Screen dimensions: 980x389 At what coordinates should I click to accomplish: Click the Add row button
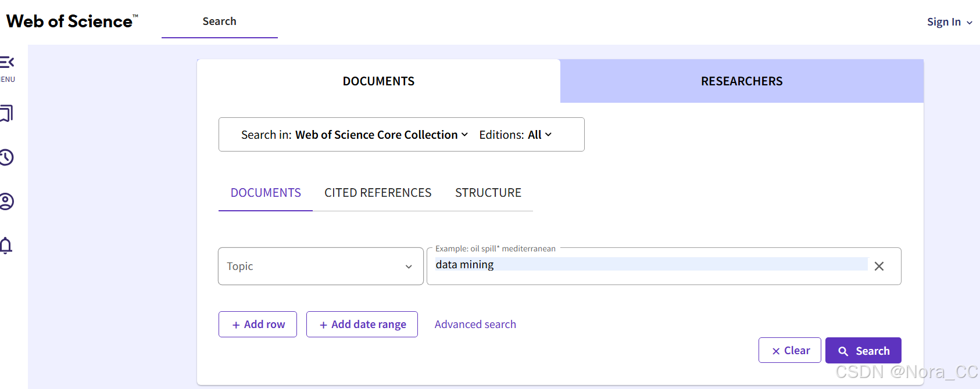click(x=258, y=325)
